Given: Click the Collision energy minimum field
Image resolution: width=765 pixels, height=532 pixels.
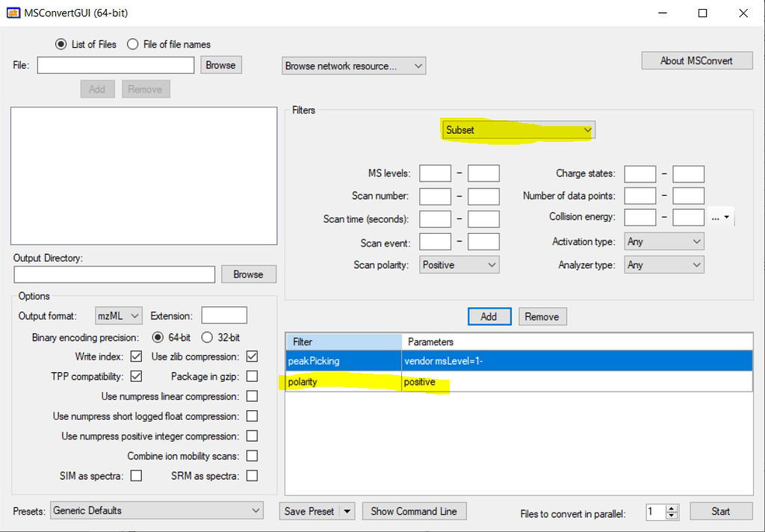Looking at the screenshot, I should coord(640,217).
